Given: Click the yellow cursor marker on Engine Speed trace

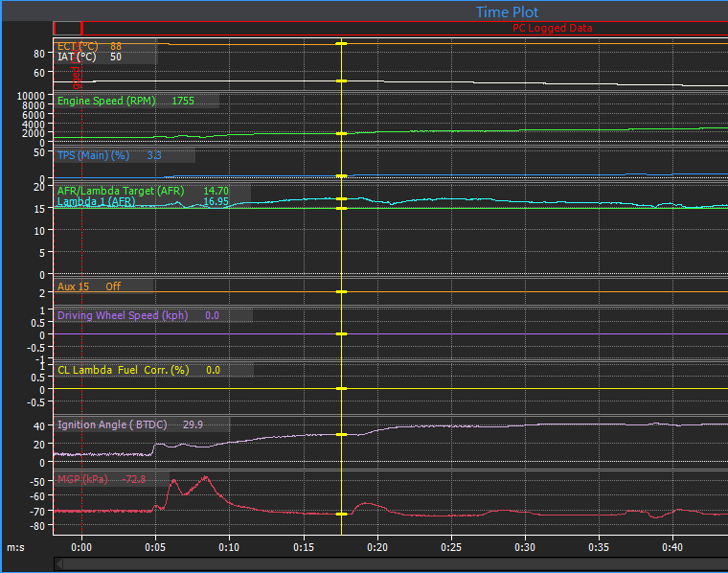Looking at the screenshot, I should point(341,132).
